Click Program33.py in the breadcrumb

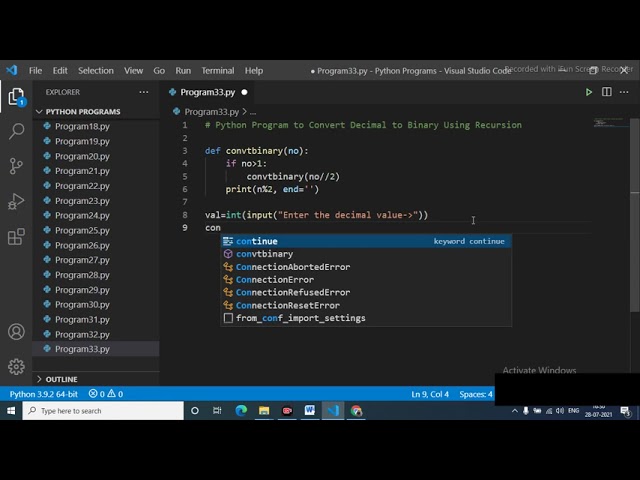(211, 112)
